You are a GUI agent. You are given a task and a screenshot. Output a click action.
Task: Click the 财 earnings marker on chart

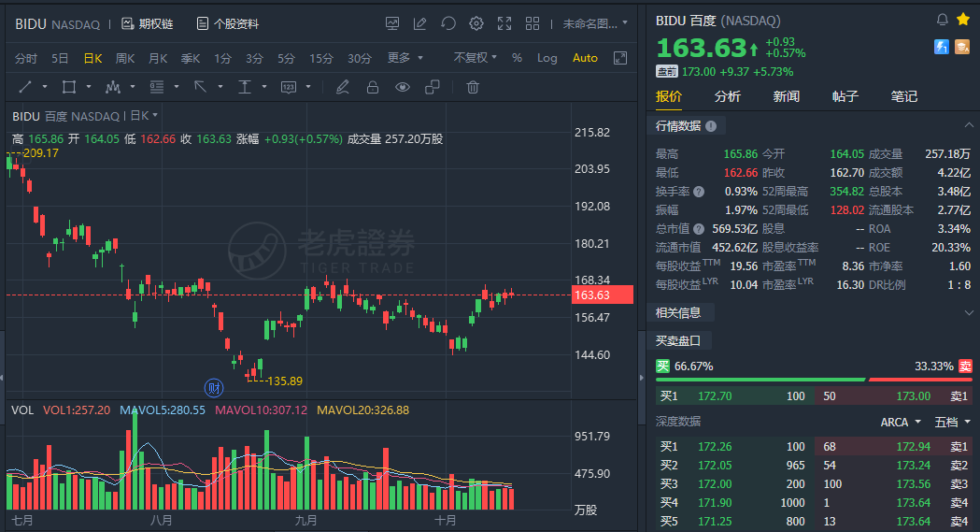pos(214,388)
